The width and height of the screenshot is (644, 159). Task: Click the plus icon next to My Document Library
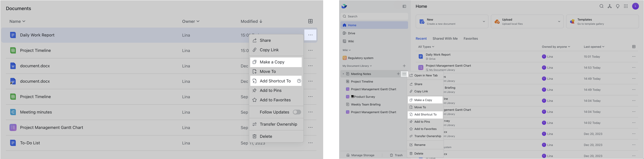click(x=404, y=66)
